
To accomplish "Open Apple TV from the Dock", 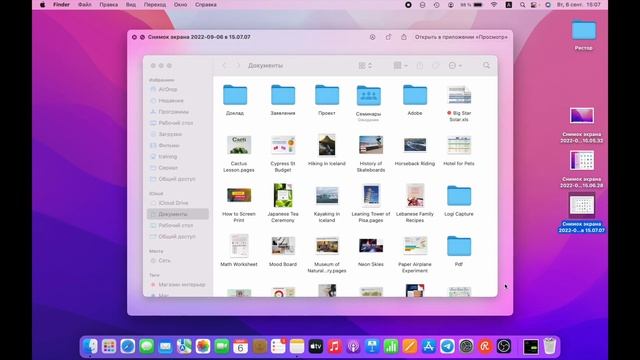I will tap(316, 347).
